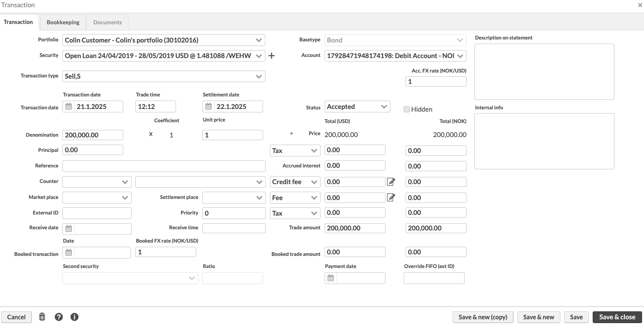
Task: Click the Receive time field
Action: [234, 228]
